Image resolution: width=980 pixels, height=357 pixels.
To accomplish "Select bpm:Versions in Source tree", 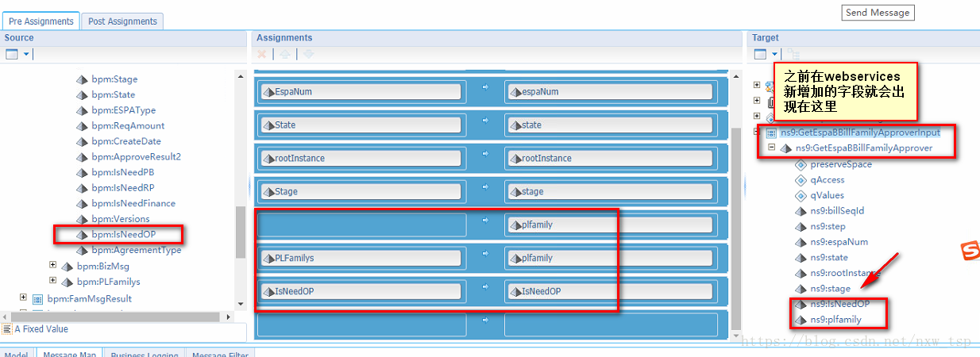I will click(x=120, y=219).
